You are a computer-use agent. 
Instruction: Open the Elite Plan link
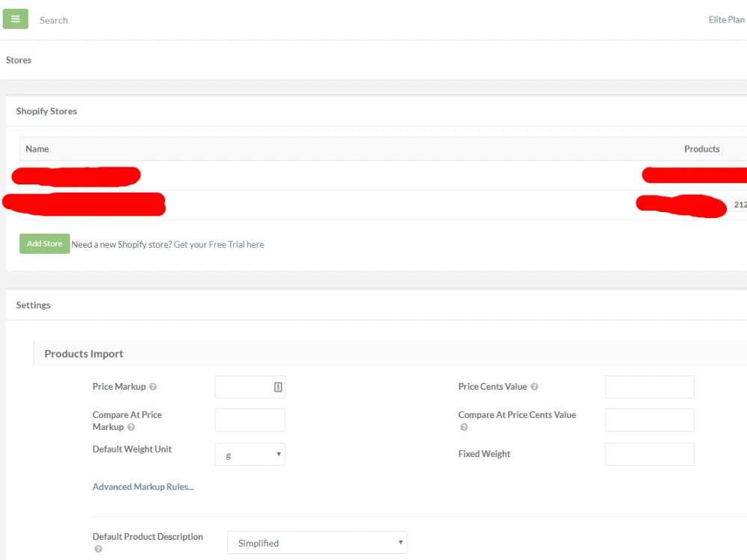coord(726,19)
